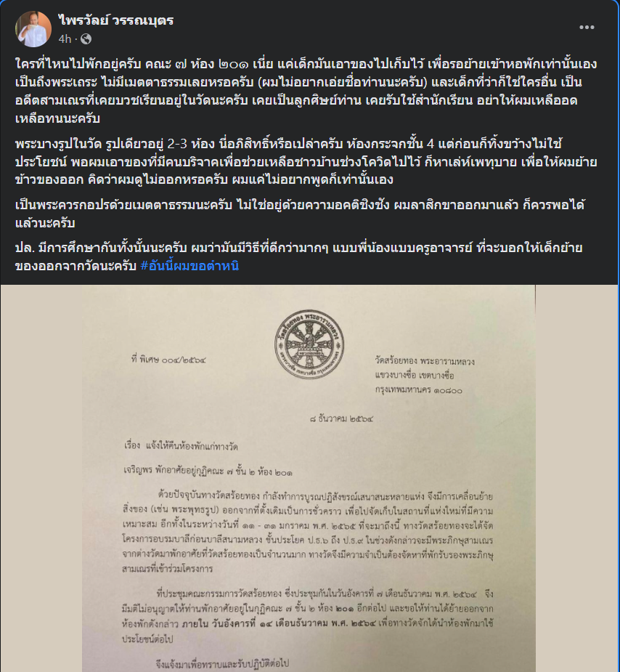Open author name ไพรวัลย์ วรรณบุตร profile link
The height and width of the screenshot is (672, 620).
click(x=116, y=20)
